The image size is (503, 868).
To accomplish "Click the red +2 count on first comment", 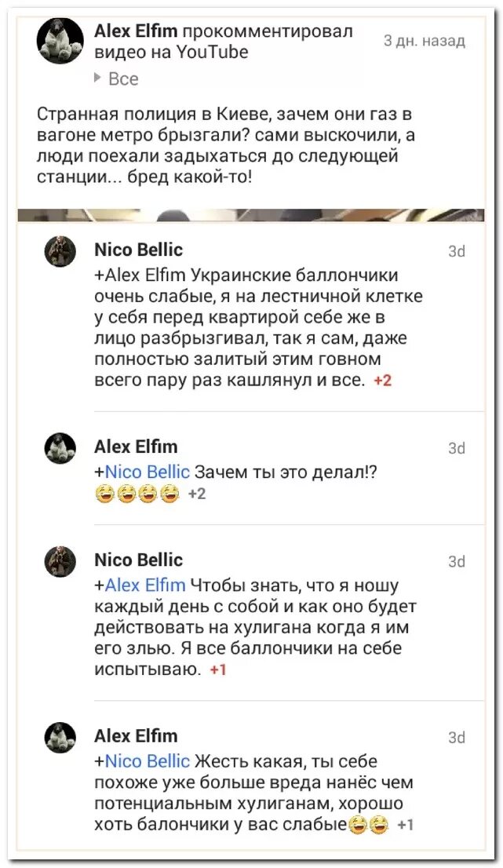I will click(382, 381).
